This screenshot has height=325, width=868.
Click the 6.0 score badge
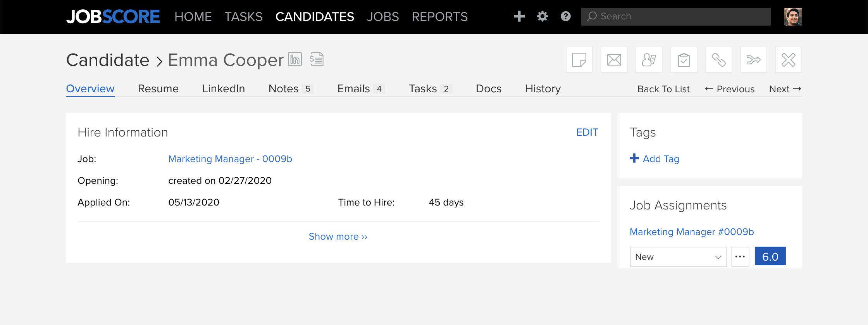tap(770, 256)
